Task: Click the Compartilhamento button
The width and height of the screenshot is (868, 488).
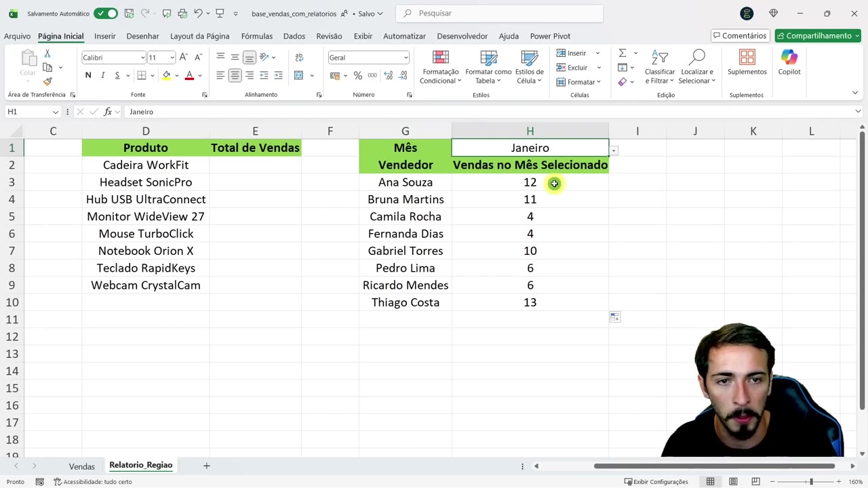Action: [x=818, y=36]
